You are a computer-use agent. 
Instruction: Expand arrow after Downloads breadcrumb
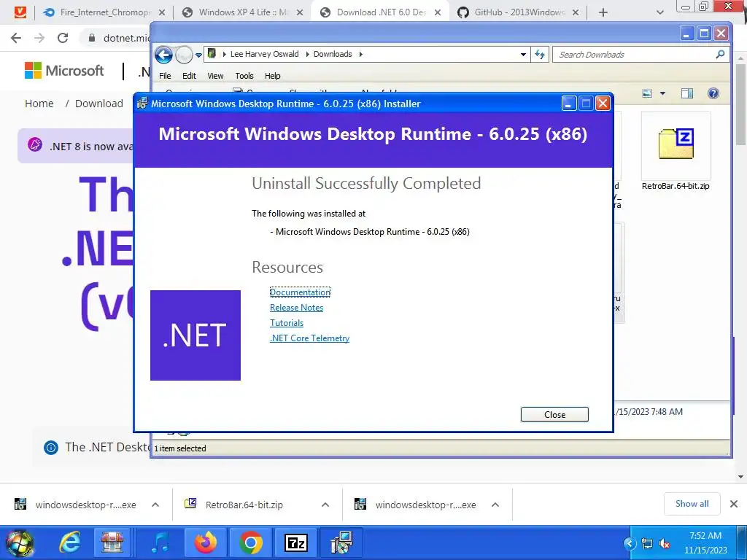[360, 54]
